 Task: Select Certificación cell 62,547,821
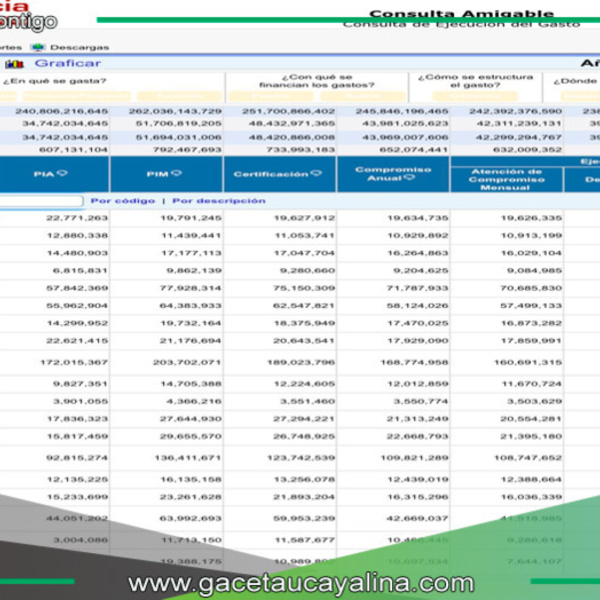(304, 306)
